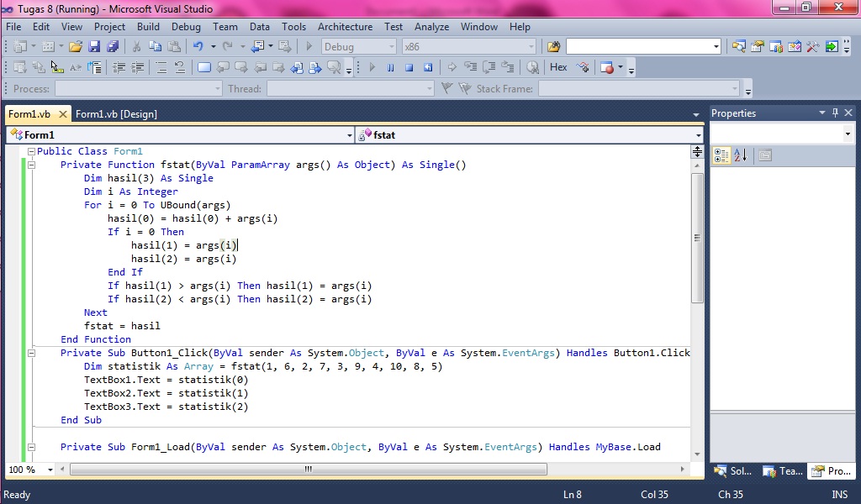861x504 pixels.
Task: Pause debugging with the Break All icon
Action: pyautogui.click(x=390, y=67)
